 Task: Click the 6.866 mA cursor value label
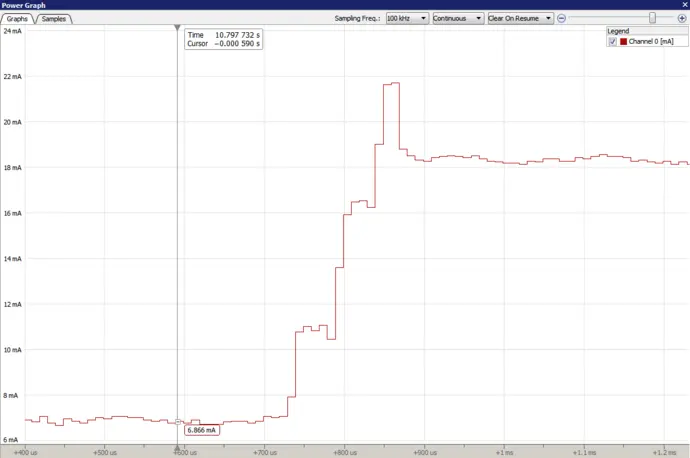202,430
